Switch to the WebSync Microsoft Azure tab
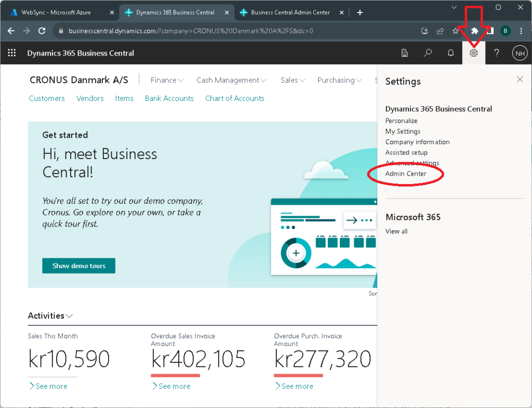This screenshot has height=408, width=532. click(x=57, y=11)
